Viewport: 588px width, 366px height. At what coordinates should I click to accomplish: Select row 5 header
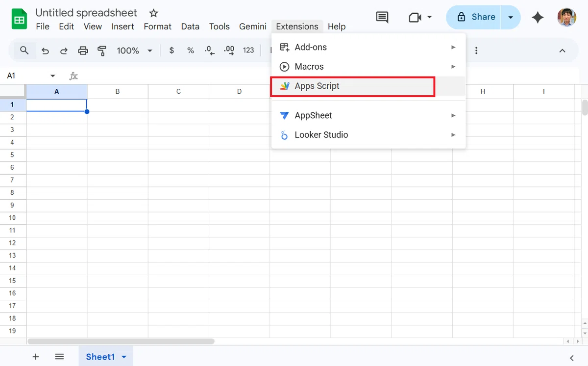(12, 155)
